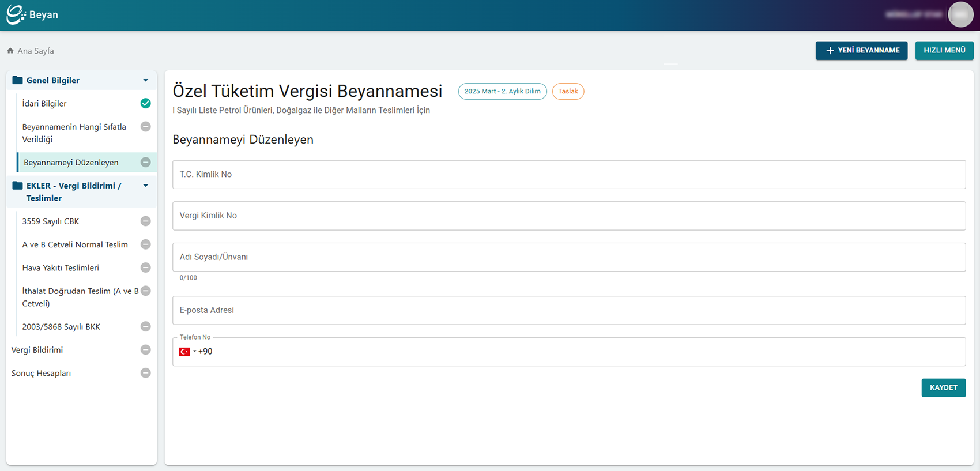Click the Taslak status badge
This screenshot has width=980, height=471.
tap(568, 91)
